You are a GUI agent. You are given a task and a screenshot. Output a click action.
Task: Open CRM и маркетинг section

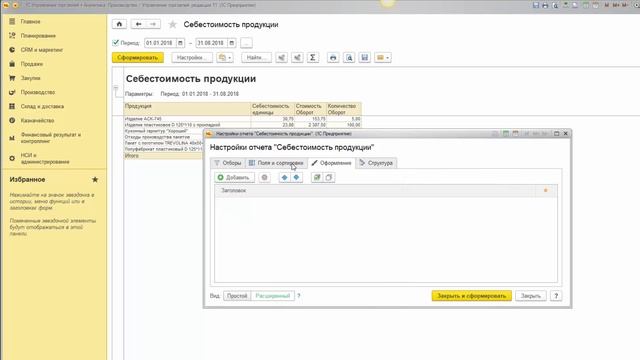42,50
